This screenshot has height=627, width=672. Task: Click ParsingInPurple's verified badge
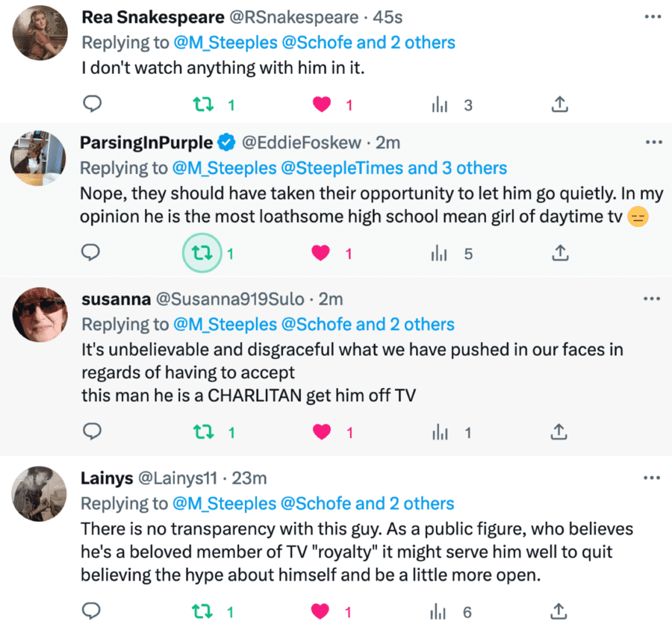[x=225, y=142]
